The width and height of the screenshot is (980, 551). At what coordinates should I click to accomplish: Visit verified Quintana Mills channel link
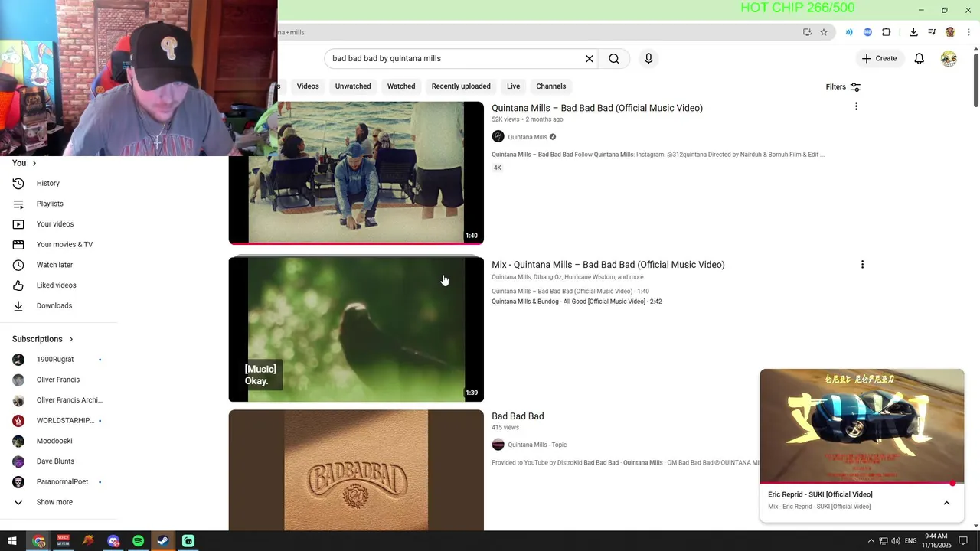click(x=528, y=137)
